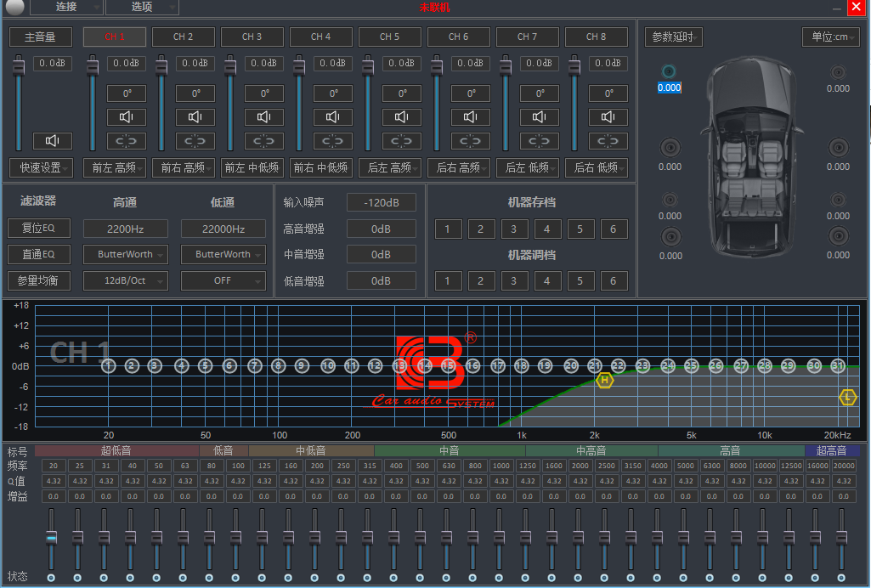Open the low-pass OFF slope dropdown
The width and height of the screenshot is (871, 588).
tap(223, 281)
